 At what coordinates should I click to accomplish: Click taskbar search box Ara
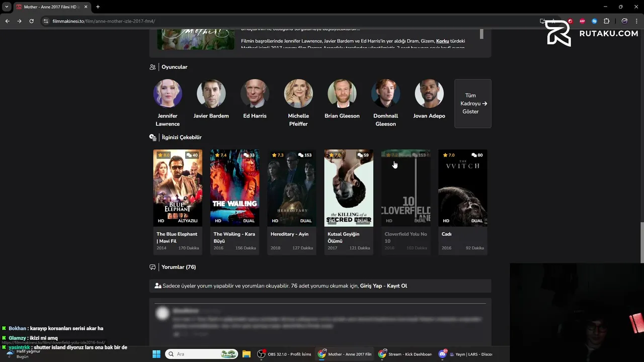click(x=202, y=354)
